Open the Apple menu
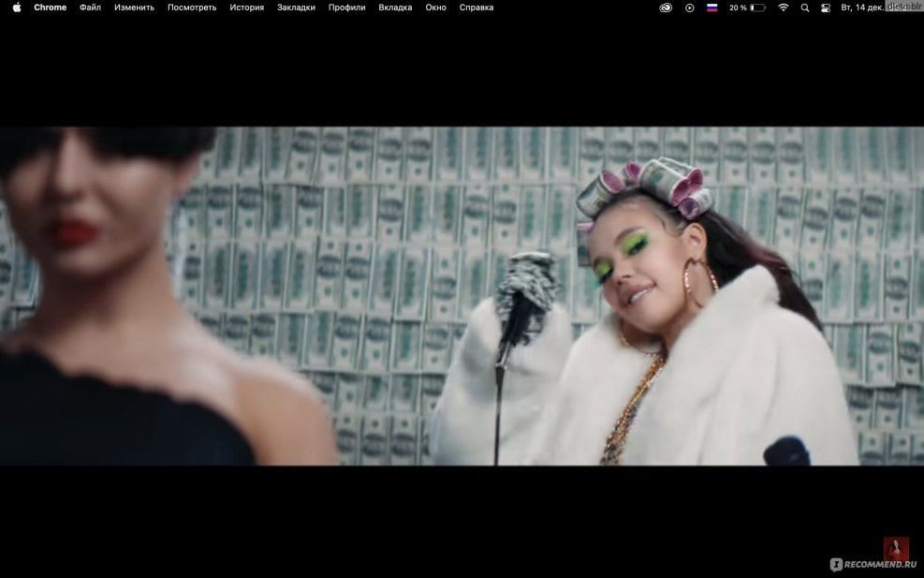This screenshot has height=578, width=924. coord(16,7)
